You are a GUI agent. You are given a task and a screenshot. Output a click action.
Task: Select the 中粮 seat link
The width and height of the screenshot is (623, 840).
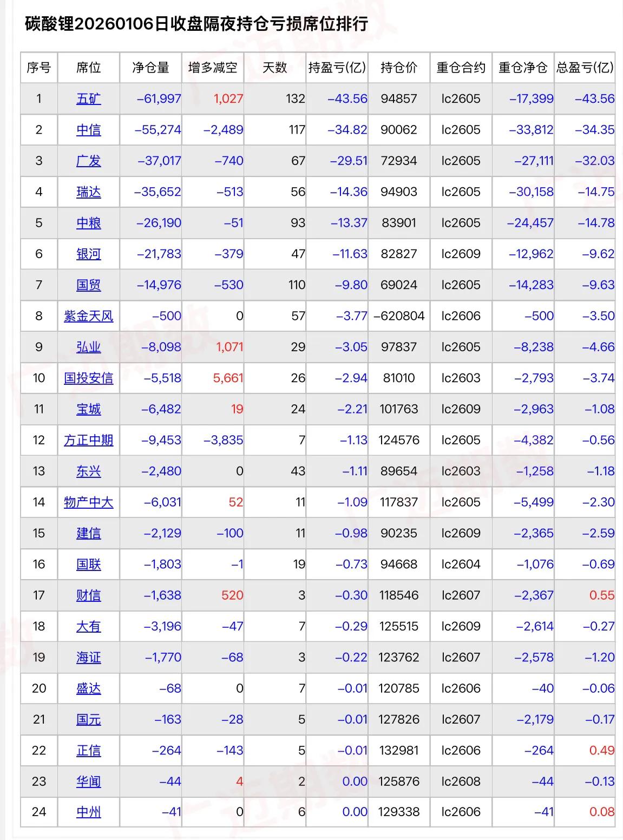tap(88, 223)
